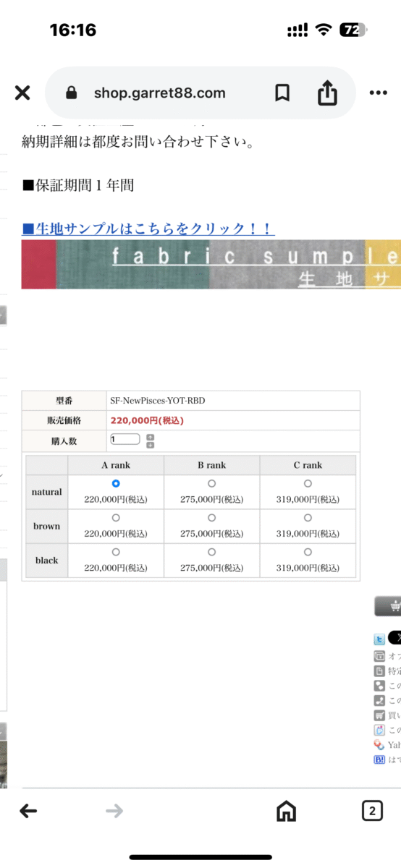Open the 生地サンプルはこちらをクリック link
Screen dimensions: 401x868
click(x=148, y=229)
